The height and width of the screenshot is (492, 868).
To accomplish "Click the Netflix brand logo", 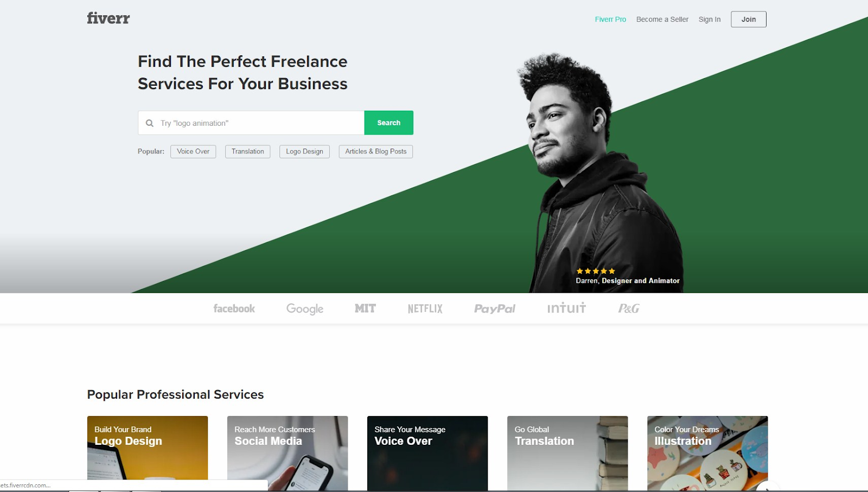I will (x=425, y=309).
